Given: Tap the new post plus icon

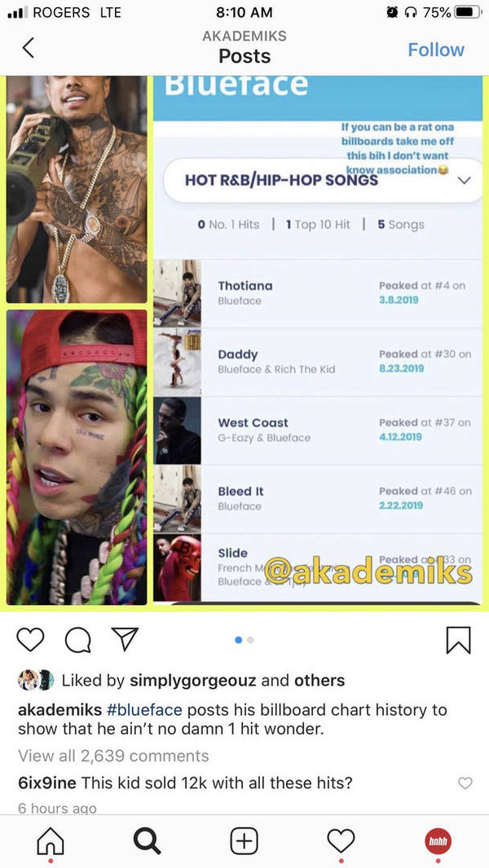Looking at the screenshot, I should pyautogui.click(x=244, y=841).
